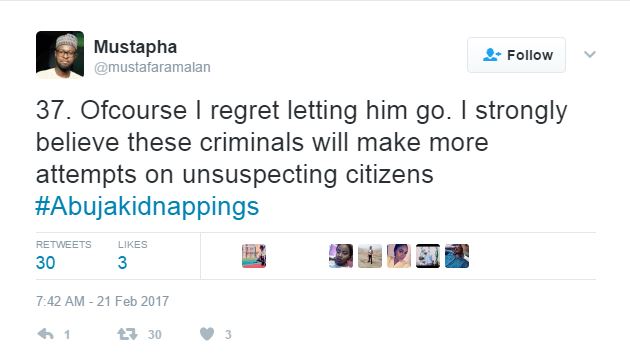The height and width of the screenshot is (360, 630).
Task: Click the retweet icon below the tweet
Action: 127,334
